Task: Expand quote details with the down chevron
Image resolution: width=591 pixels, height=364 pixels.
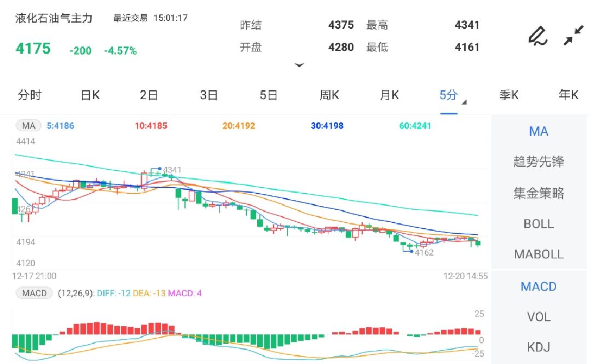Action: pos(300,65)
